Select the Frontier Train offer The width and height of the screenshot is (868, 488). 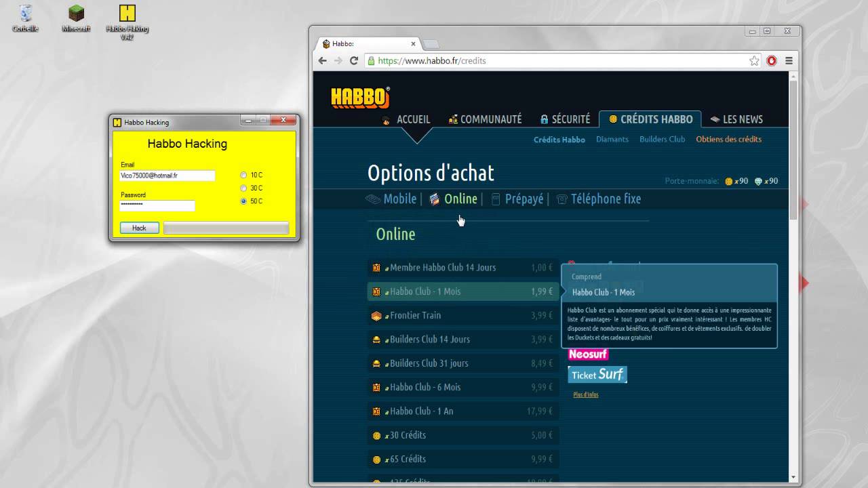point(463,315)
